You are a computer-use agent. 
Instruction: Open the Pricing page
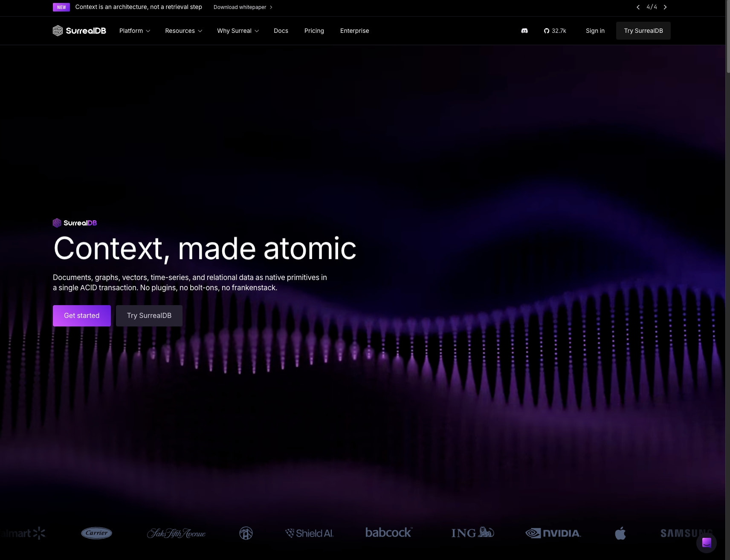point(314,31)
